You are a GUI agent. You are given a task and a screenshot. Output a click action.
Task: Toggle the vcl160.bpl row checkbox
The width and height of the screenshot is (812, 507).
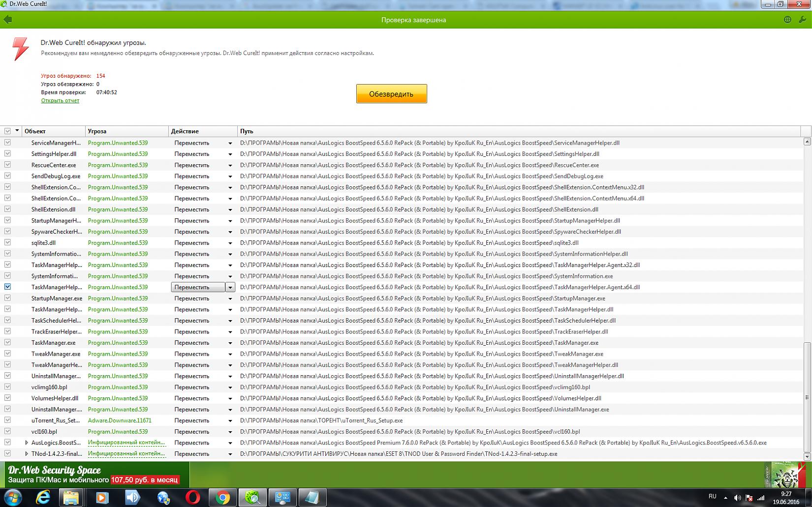coord(7,431)
